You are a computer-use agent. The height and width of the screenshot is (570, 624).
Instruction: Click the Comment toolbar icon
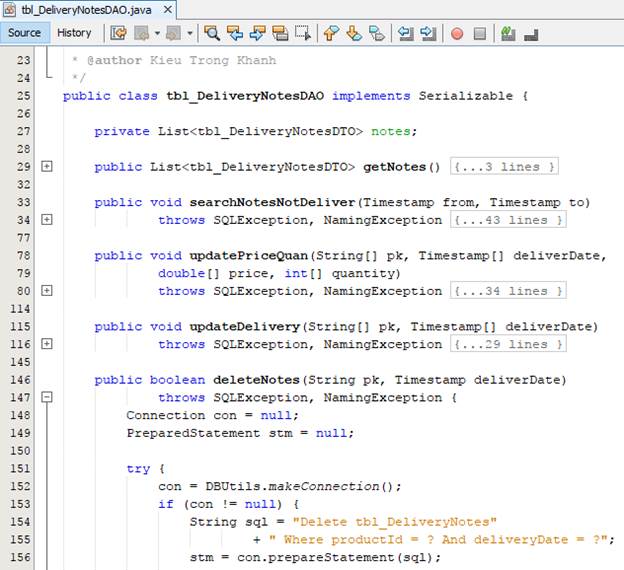pos(508,33)
